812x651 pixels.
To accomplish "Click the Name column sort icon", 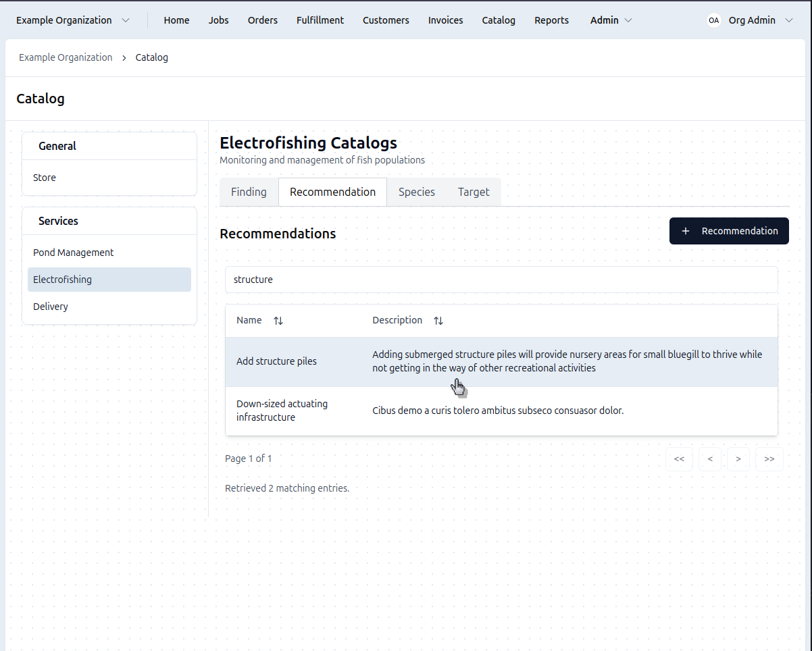I will coord(278,321).
